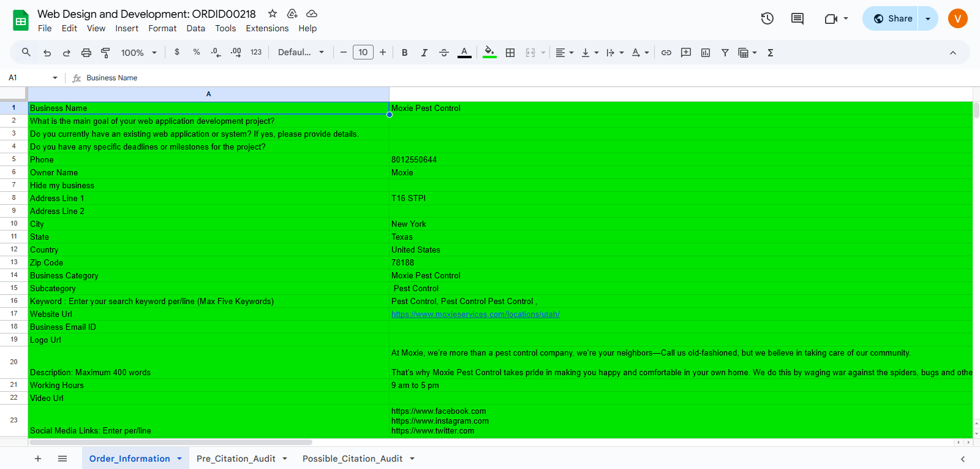Insert a chart
The height and width of the screenshot is (469, 980).
[706, 53]
